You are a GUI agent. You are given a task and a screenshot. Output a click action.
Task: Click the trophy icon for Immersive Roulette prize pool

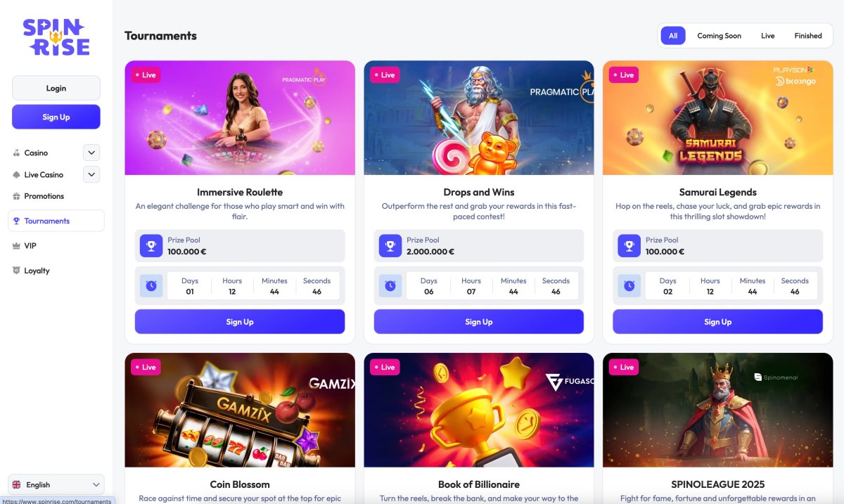click(151, 245)
